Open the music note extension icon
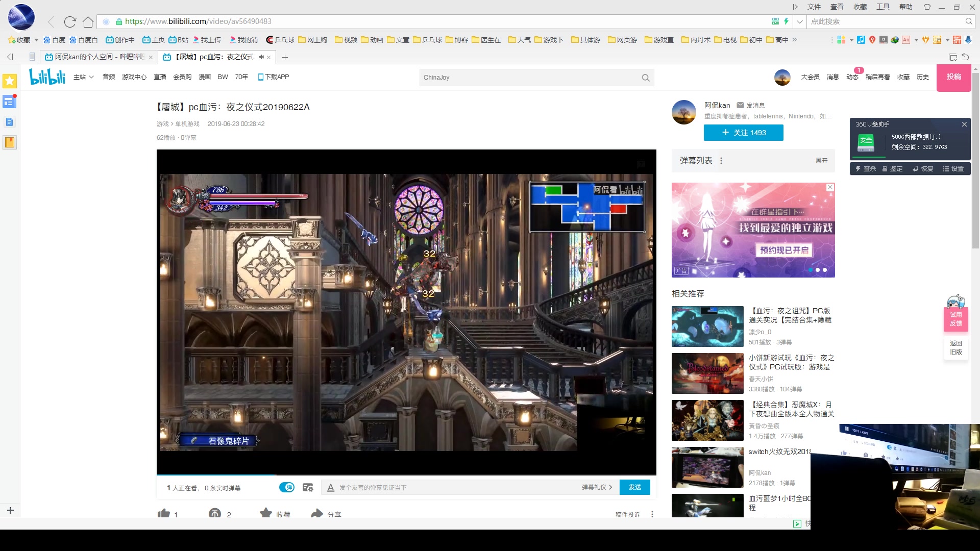Screen dimensions: 980x551 tap(861, 40)
